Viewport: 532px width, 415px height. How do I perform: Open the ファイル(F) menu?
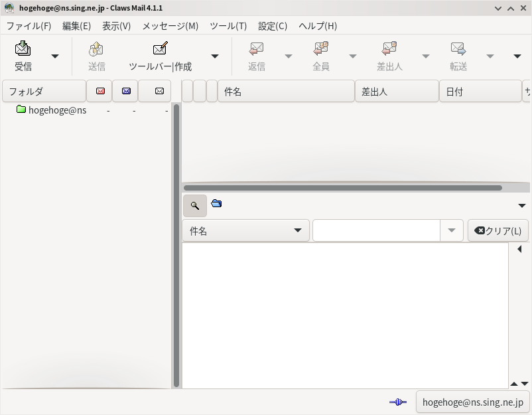point(29,26)
